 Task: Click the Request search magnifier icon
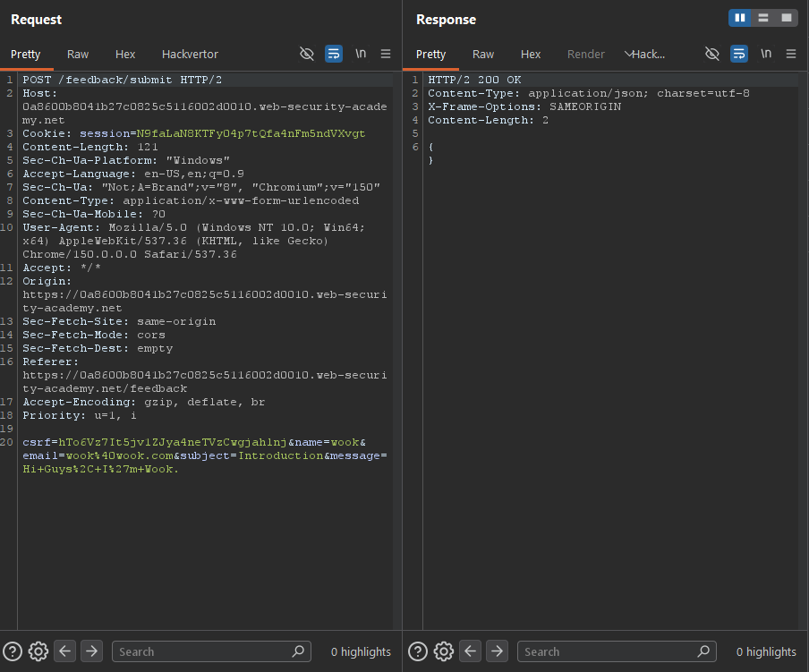pos(298,651)
